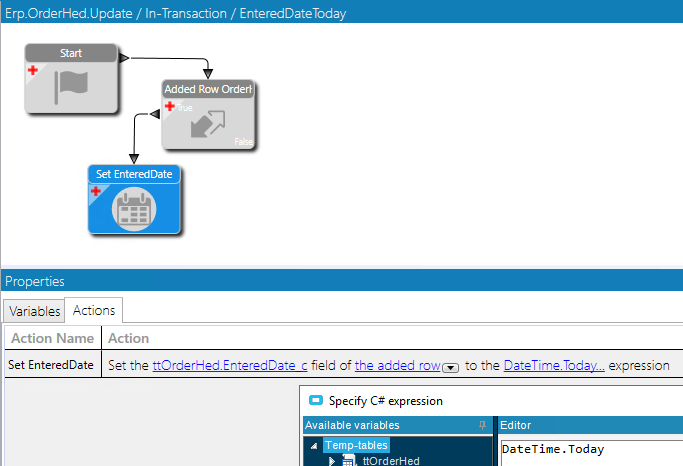Click the red plus on Set EnteredDate node
Image resolution: width=683 pixels, height=466 pixels.
(96, 191)
